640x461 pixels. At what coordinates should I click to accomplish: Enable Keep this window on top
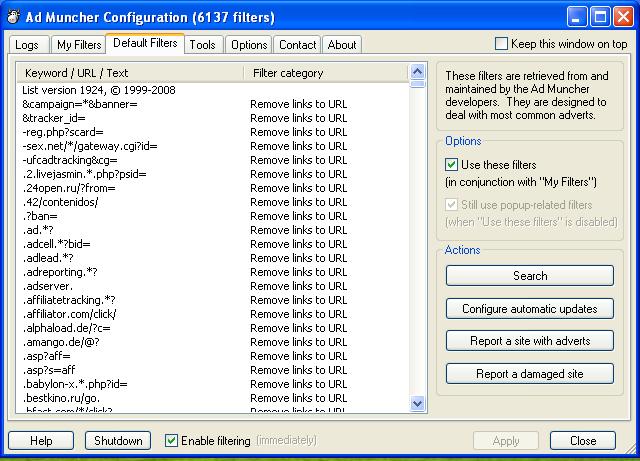[501, 44]
